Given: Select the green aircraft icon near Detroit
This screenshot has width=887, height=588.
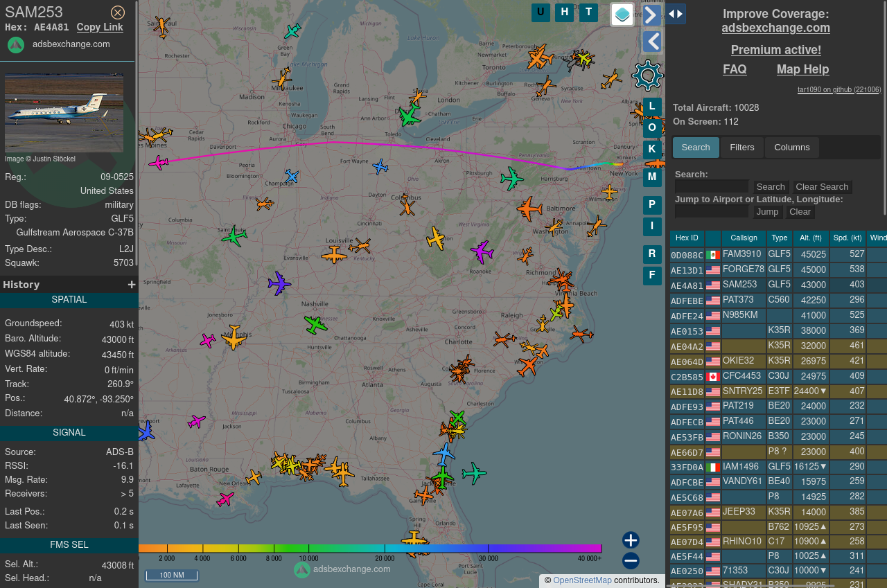Looking at the screenshot, I should [410, 115].
